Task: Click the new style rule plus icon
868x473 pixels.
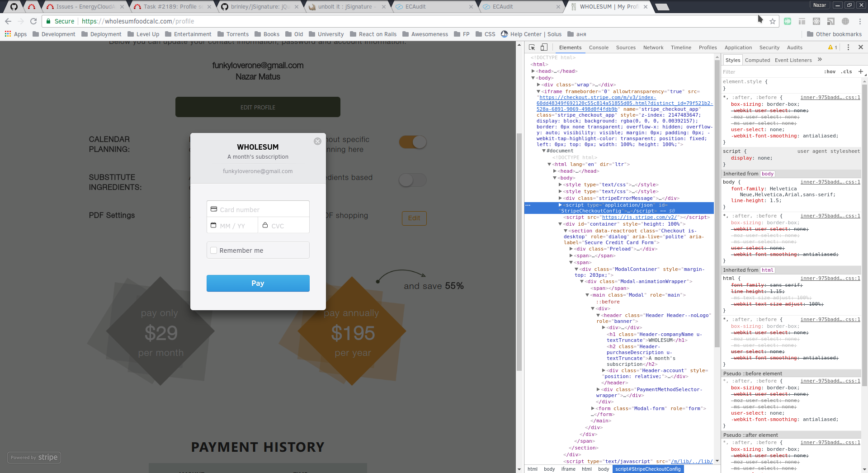Action: coord(861,71)
